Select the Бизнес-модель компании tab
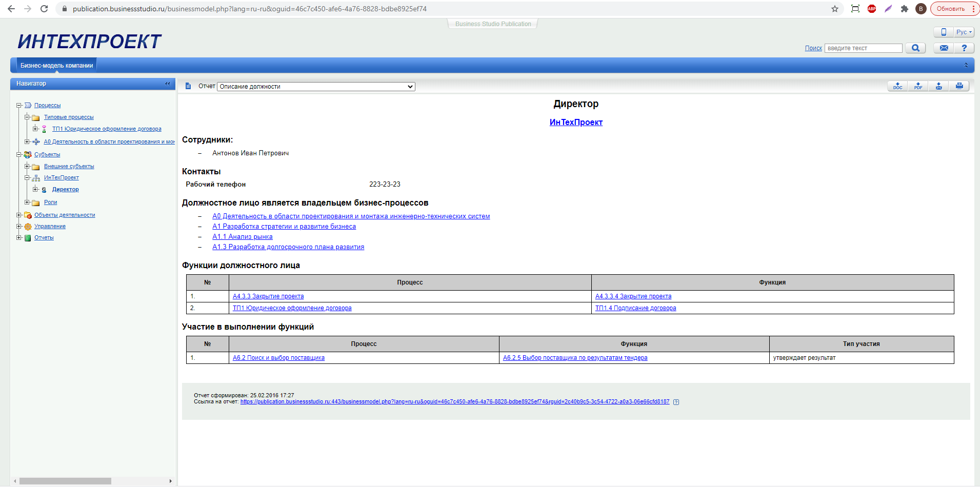Viewport: 980px width, 488px height. click(x=56, y=66)
